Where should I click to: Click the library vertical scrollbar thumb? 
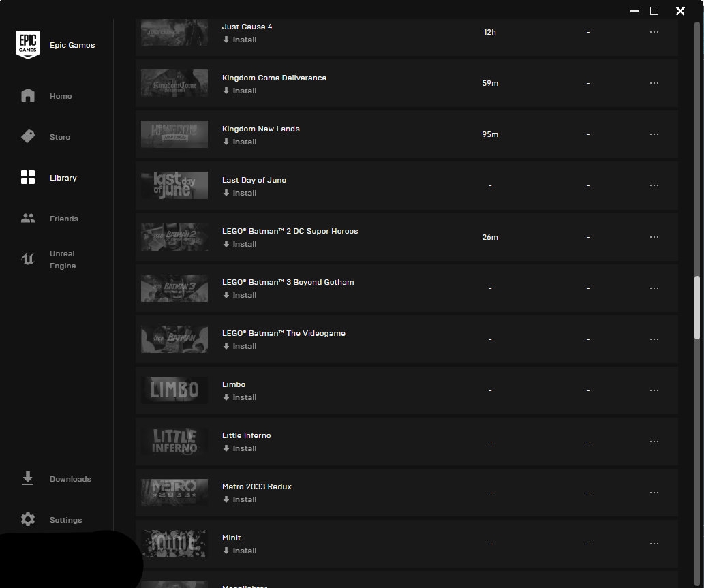tap(697, 307)
